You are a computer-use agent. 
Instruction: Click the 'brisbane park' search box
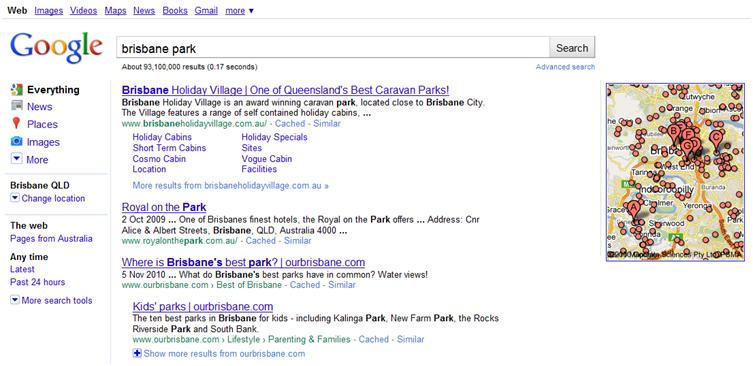[333, 48]
